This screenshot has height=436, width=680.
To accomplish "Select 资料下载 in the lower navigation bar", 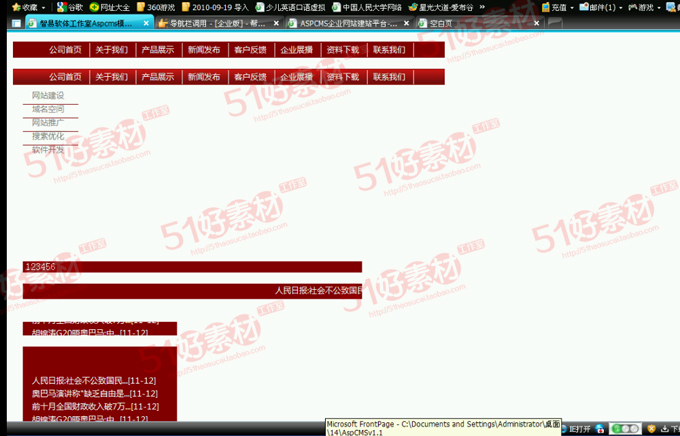I will point(343,77).
